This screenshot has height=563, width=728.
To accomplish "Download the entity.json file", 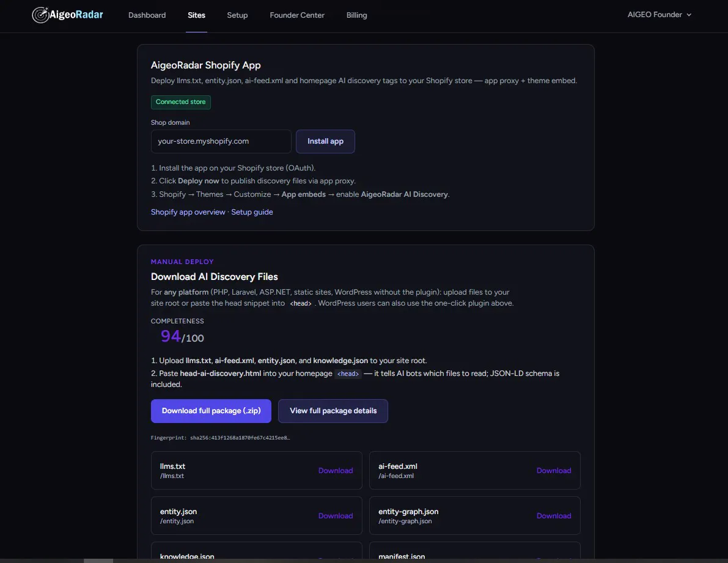I will [336, 516].
